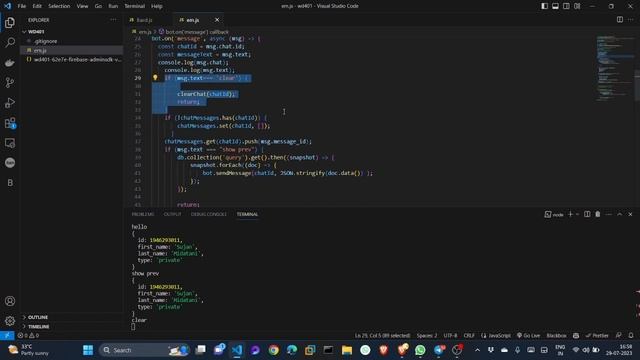
Task: Close the terminal panel
Action: (x=630, y=214)
